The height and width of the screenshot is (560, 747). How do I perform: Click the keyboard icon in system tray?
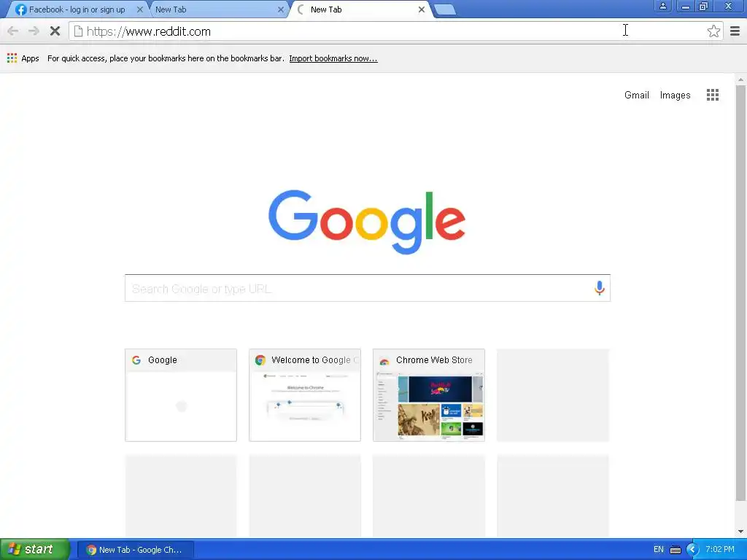676,550
